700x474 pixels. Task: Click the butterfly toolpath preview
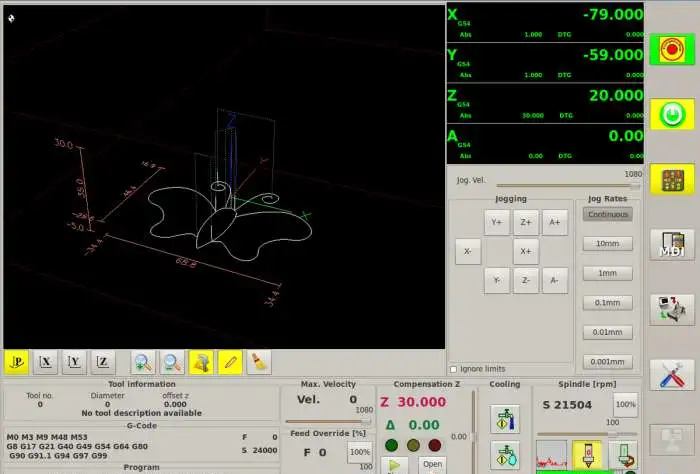tap(230, 221)
